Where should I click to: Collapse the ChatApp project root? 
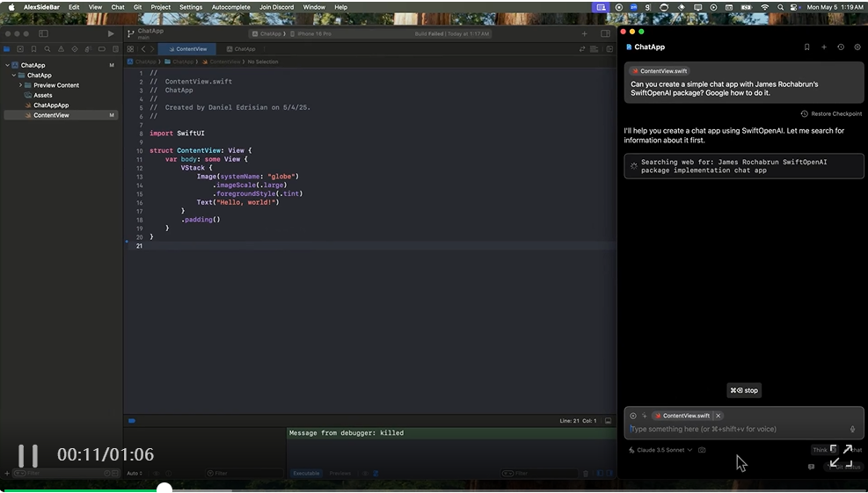[7, 65]
